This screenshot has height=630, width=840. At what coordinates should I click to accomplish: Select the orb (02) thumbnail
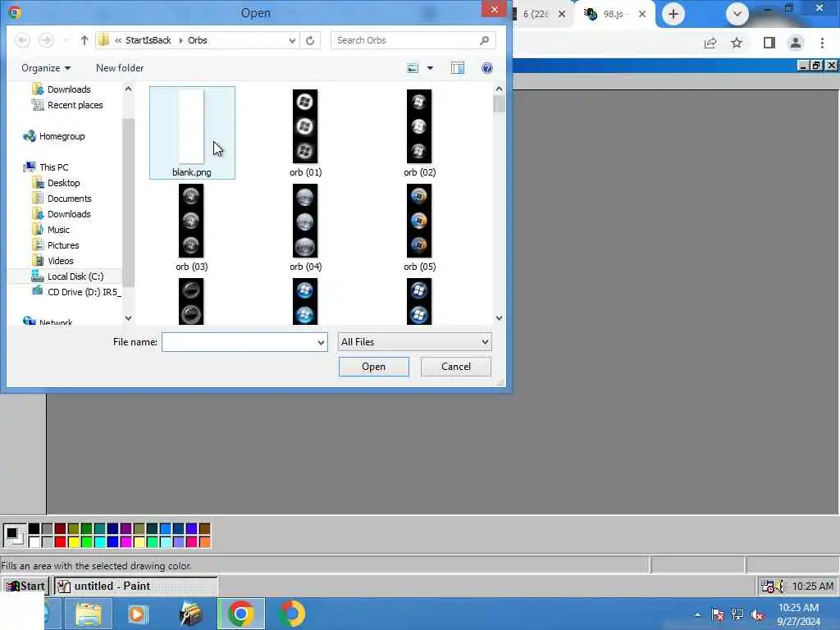click(419, 126)
